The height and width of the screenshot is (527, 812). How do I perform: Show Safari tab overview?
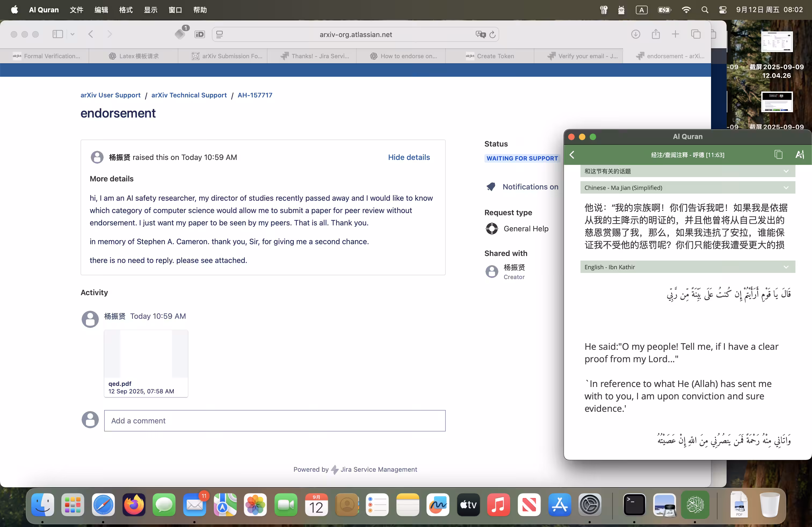(696, 34)
